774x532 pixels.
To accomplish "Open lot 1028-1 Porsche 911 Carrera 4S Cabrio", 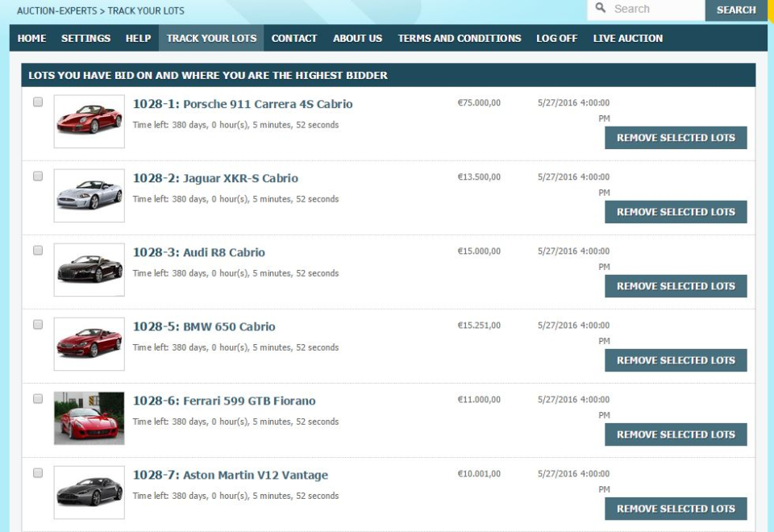I will [243, 104].
